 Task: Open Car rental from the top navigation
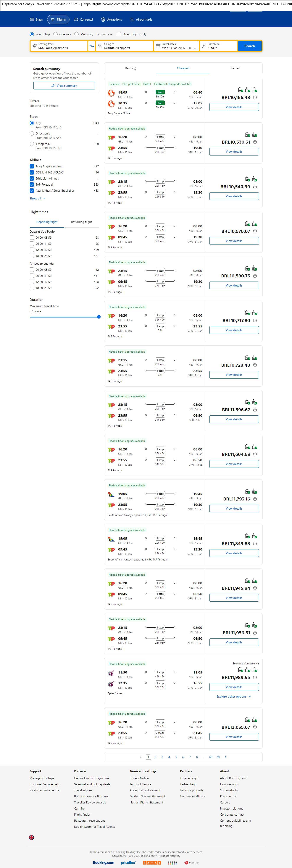[x=83, y=19]
